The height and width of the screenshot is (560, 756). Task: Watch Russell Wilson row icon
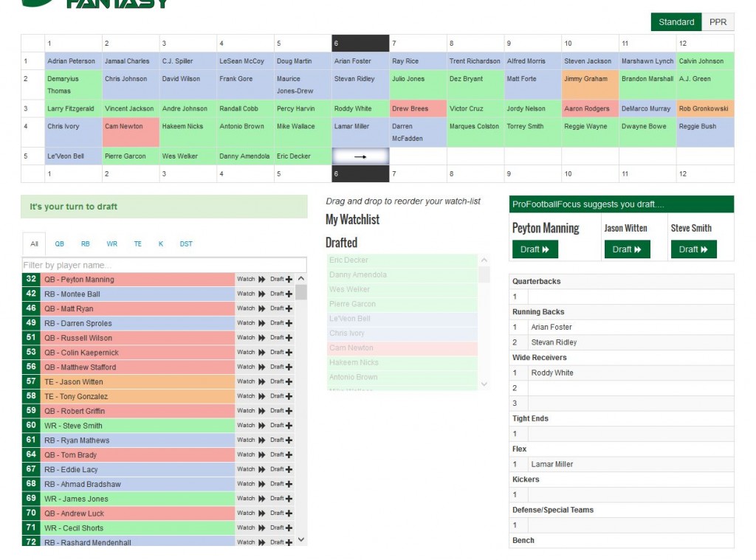tap(262, 338)
